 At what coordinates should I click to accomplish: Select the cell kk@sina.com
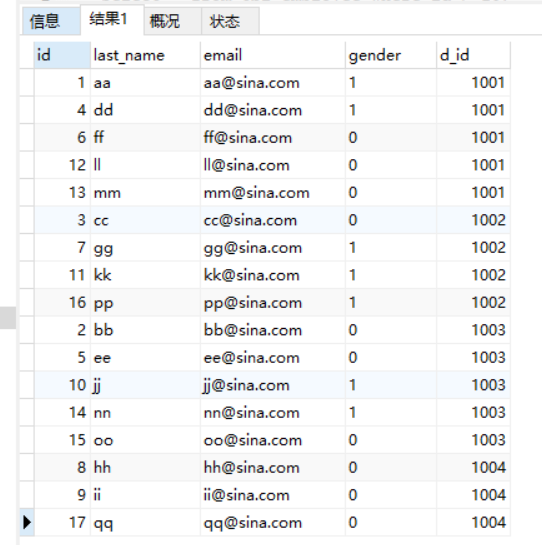(x=273, y=275)
